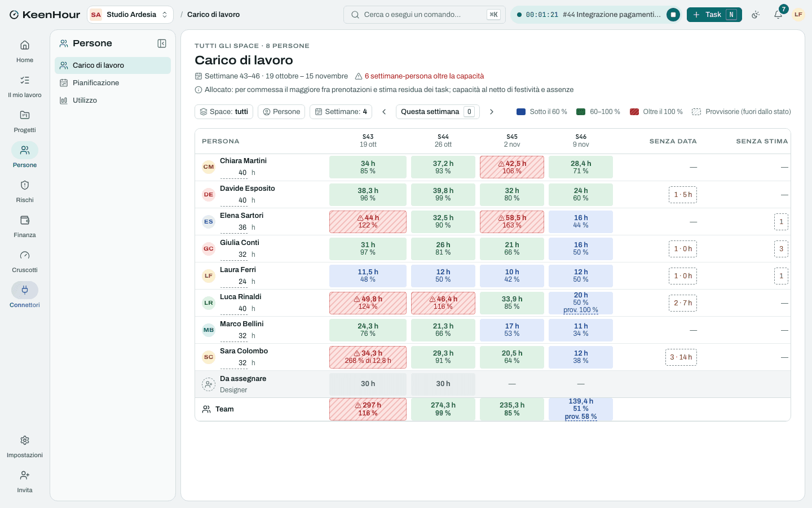Open Cruscotti dashboards
Image resolution: width=812 pixels, height=508 pixels.
(x=25, y=261)
